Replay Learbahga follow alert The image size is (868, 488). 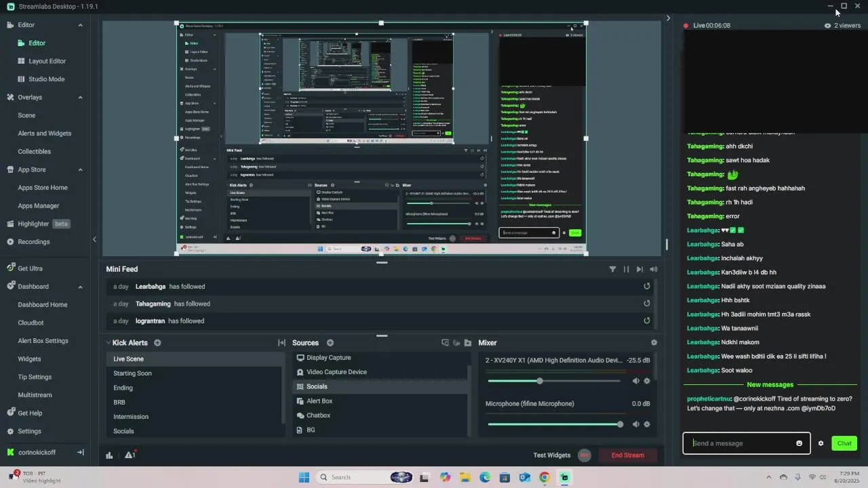(647, 286)
